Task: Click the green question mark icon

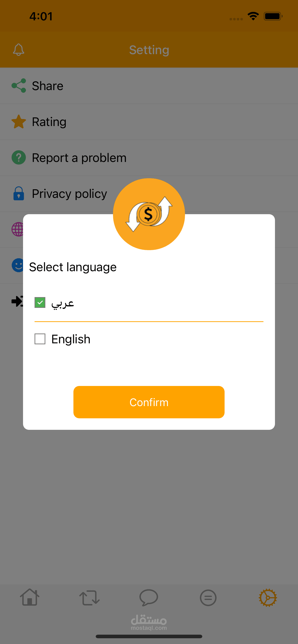Action: coord(19,157)
